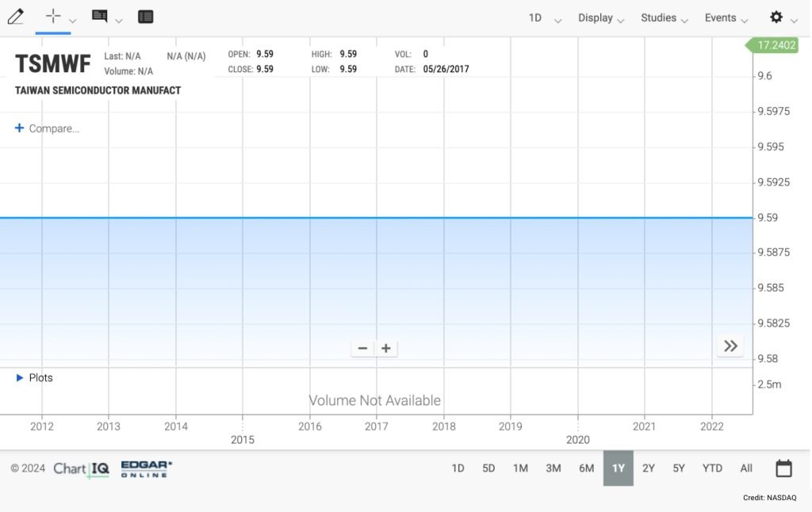Zoom in with the plus button
The height and width of the screenshot is (512, 812).
pyautogui.click(x=386, y=348)
